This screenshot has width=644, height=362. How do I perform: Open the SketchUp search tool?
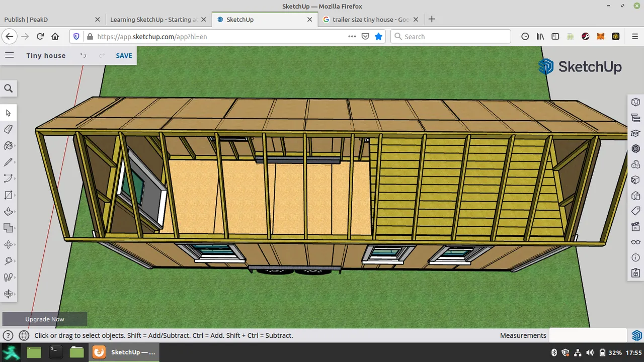pyautogui.click(x=9, y=88)
